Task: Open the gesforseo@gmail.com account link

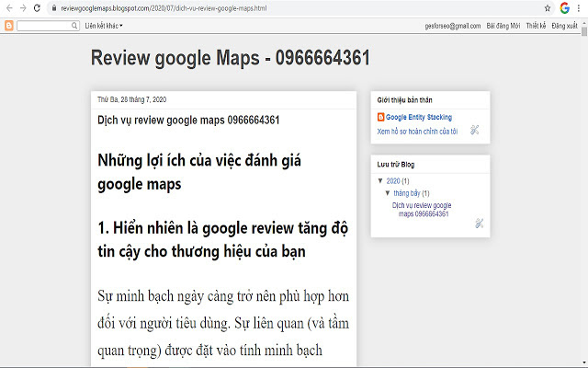Action: pyautogui.click(x=453, y=26)
